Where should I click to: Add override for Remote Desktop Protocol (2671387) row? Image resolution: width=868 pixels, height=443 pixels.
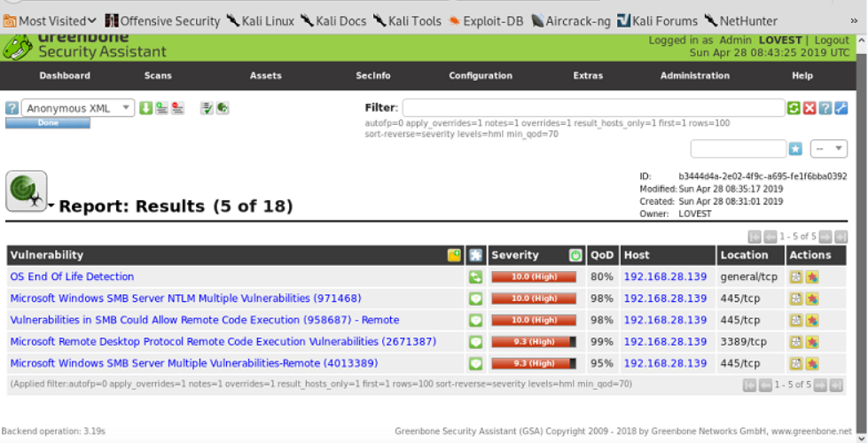(812, 342)
